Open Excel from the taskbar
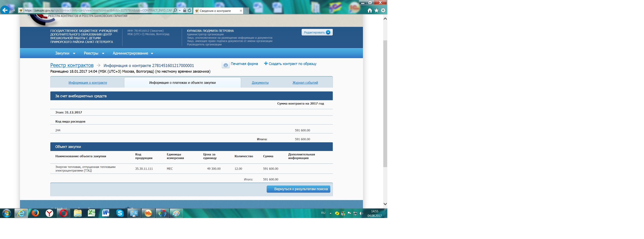 [92, 213]
